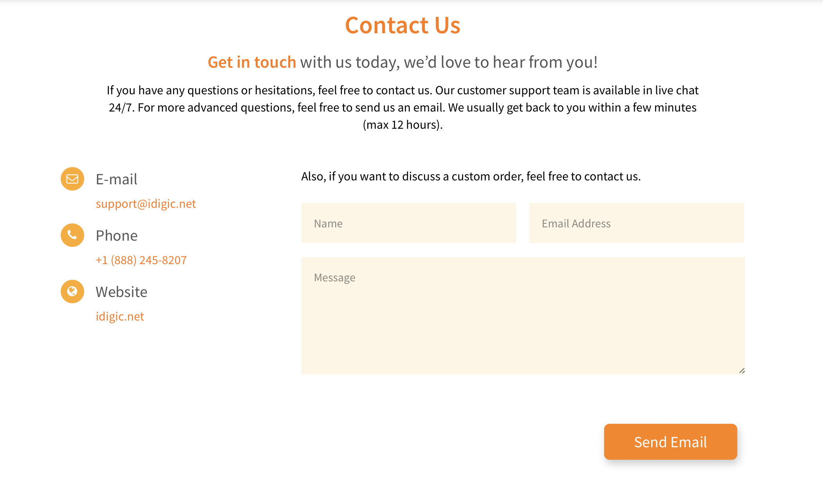Click into the Email Address field
This screenshot has height=504, width=823.
click(636, 223)
